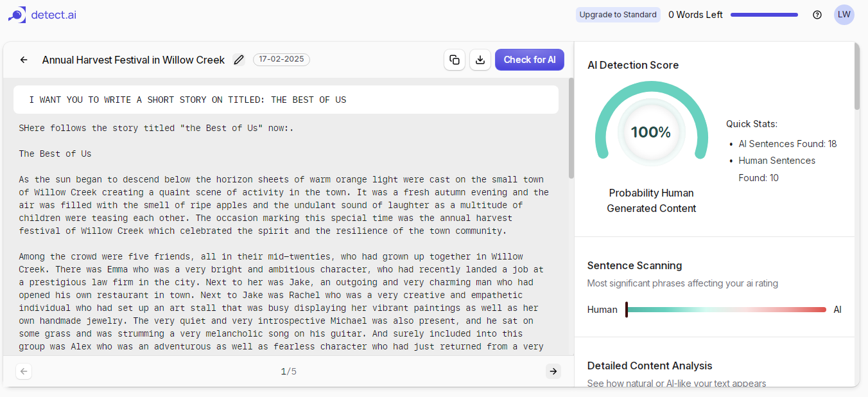Click the detect.ai logo icon
The image size is (868, 397).
17,14
